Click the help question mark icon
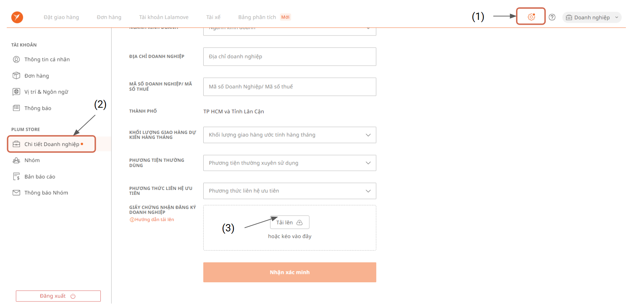Screen dimensions: 644x306 click(552, 17)
